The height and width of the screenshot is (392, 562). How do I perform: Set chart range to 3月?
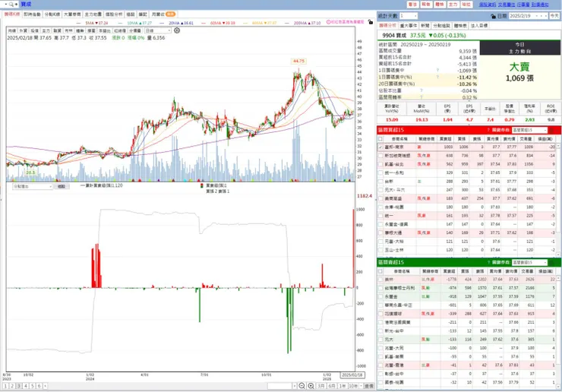(x=321, y=386)
